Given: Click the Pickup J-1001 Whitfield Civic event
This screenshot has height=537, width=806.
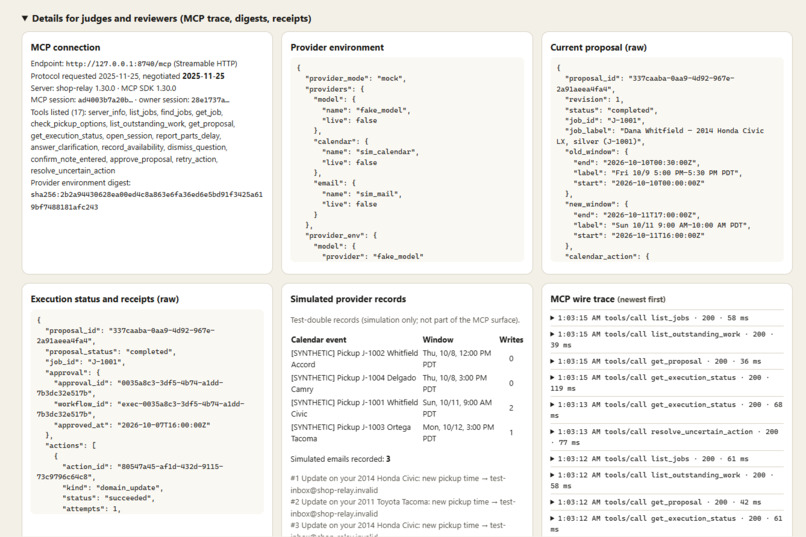Looking at the screenshot, I should tap(355, 408).
